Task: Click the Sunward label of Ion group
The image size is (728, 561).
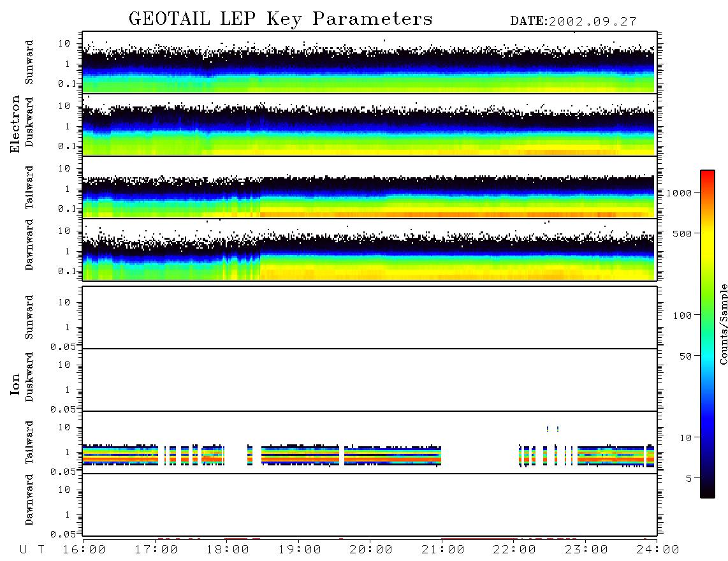Action: click(x=29, y=317)
